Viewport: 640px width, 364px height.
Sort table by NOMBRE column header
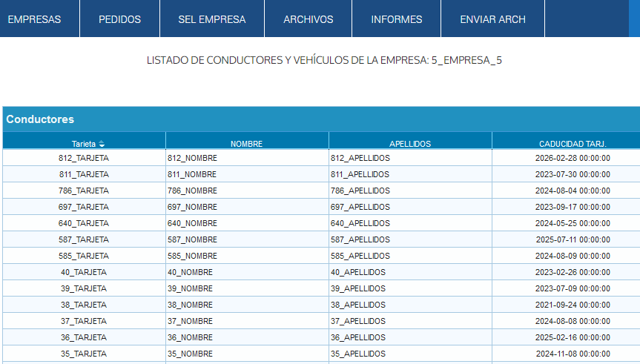247,144
